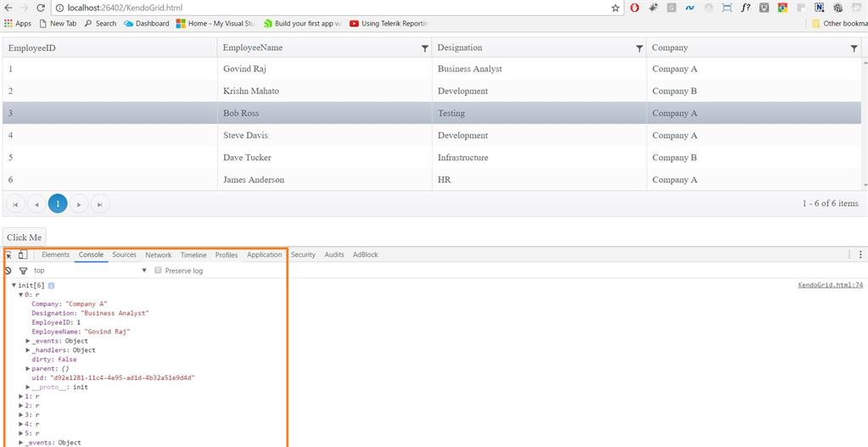The height and width of the screenshot is (447, 868).
Task: Switch to the Network tab
Action: point(159,254)
